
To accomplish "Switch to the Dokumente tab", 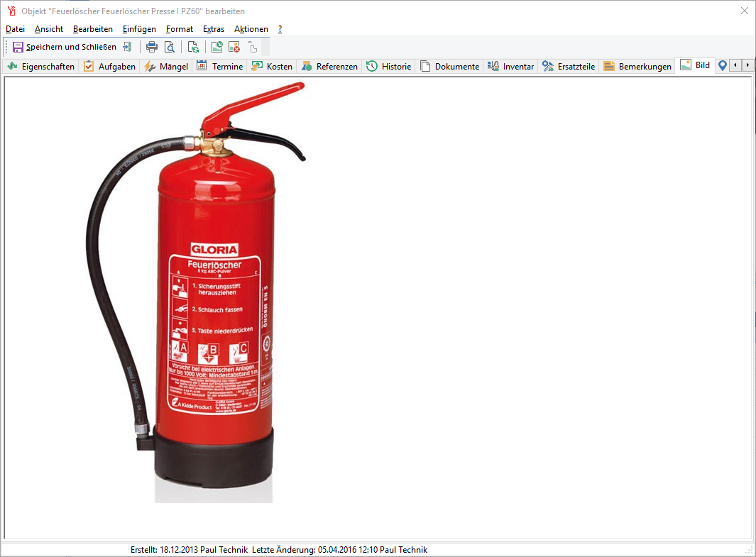I will [x=450, y=67].
